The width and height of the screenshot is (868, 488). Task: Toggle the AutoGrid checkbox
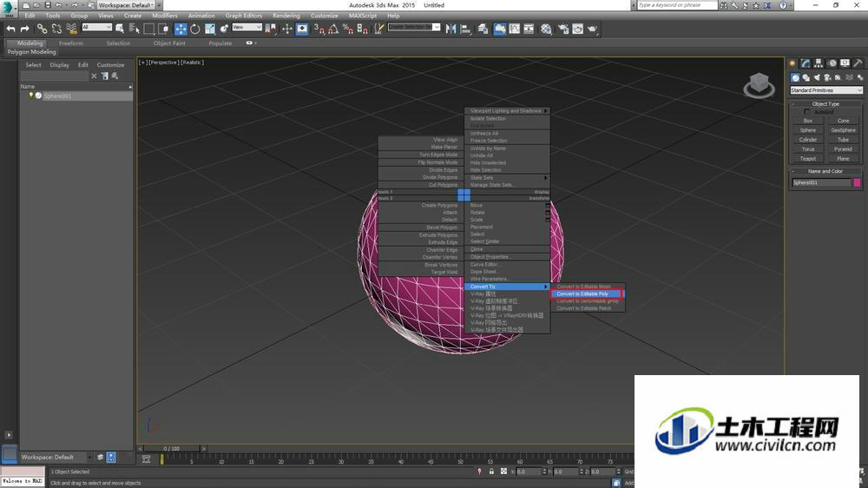click(x=806, y=112)
